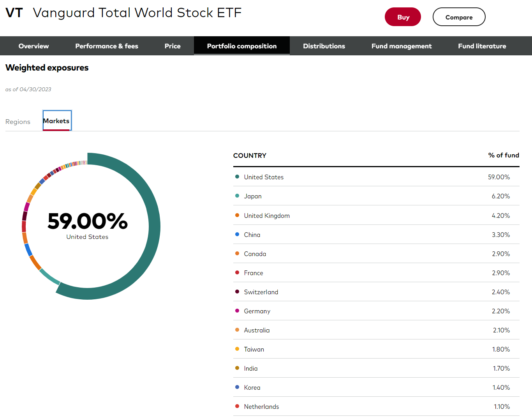
Task: Click the 2.20% value for Germany
Action: point(501,311)
